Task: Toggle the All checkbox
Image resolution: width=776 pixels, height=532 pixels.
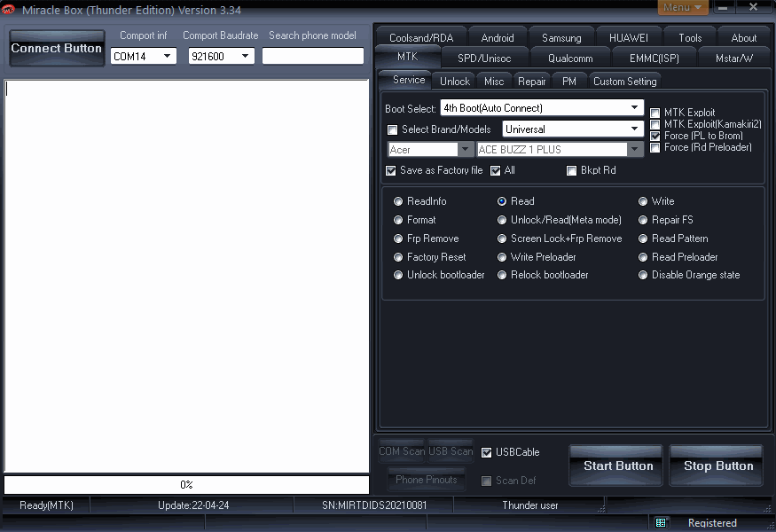Action: click(496, 171)
